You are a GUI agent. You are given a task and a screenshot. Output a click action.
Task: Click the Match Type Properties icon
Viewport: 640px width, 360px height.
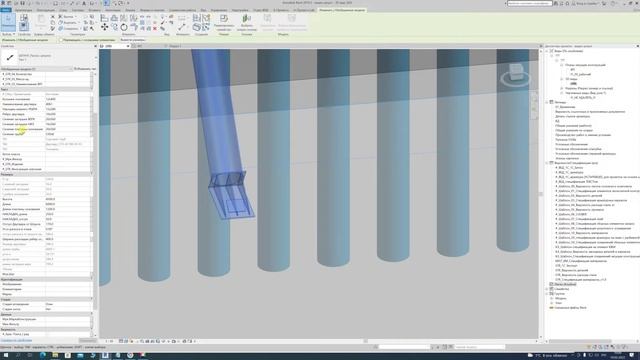point(53,29)
